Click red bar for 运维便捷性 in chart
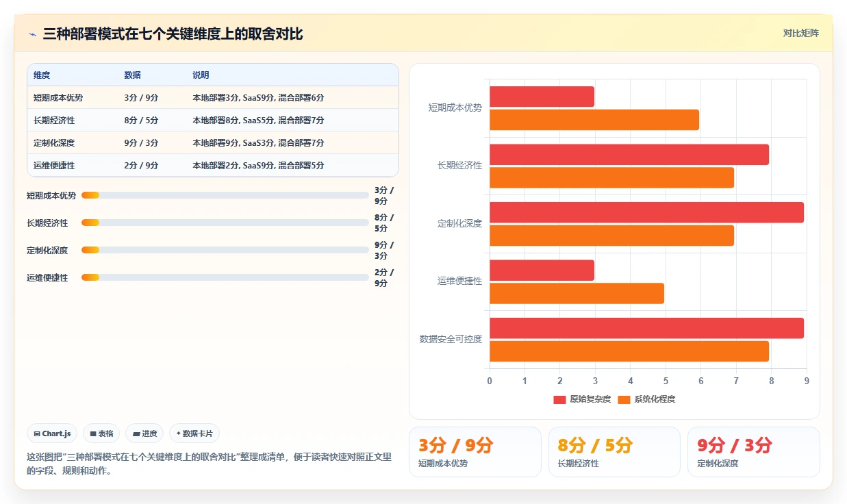Viewport: 847px width, 504px height. (x=542, y=270)
